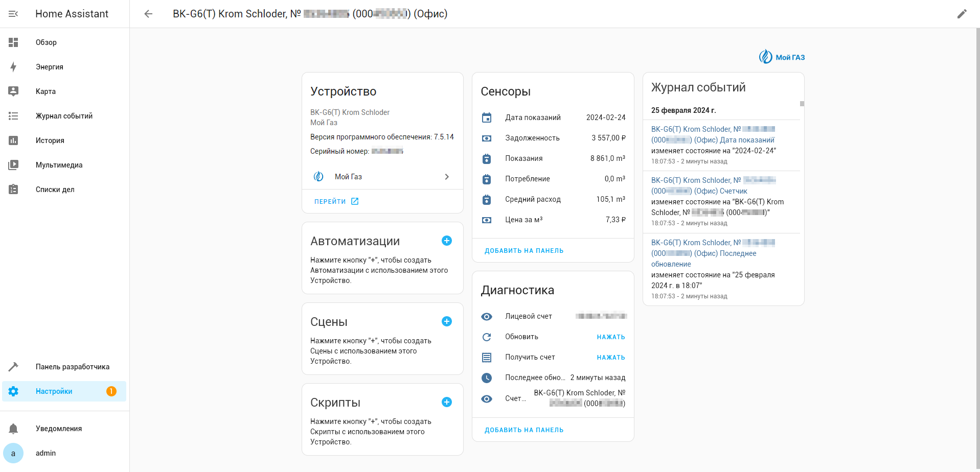This screenshot has height=472, width=980.
Task: Click the Задолженность value 3 557,00 ₽
Action: pos(608,138)
